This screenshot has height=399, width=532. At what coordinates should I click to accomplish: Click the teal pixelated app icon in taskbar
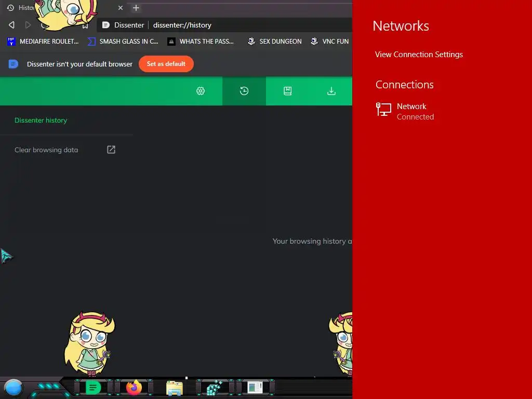tap(215, 388)
